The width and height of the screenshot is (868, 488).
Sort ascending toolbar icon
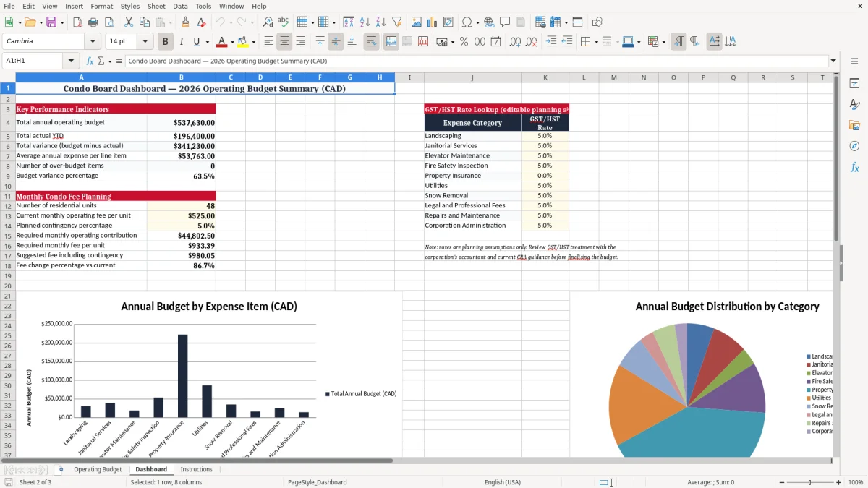tap(365, 22)
